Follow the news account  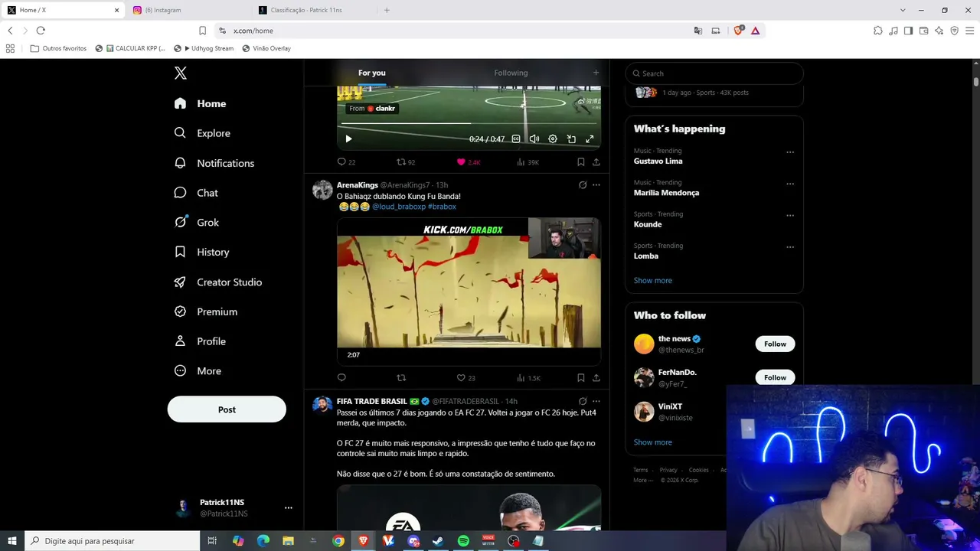775,344
